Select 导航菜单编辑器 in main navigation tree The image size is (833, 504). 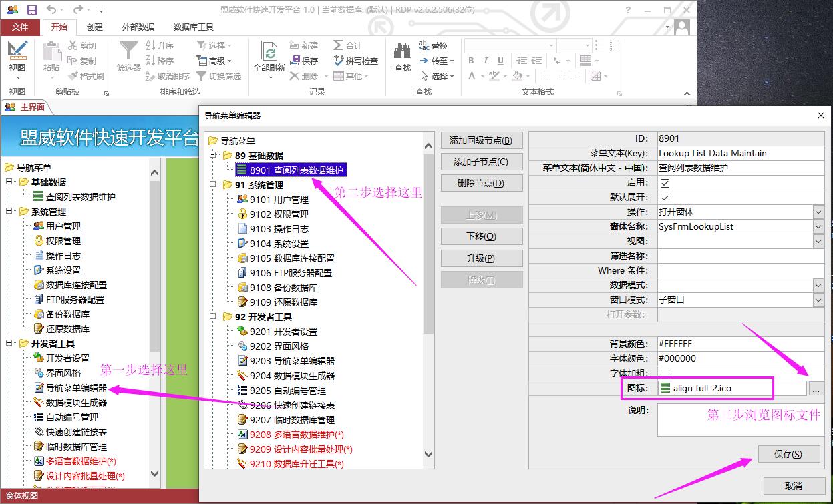(76, 388)
